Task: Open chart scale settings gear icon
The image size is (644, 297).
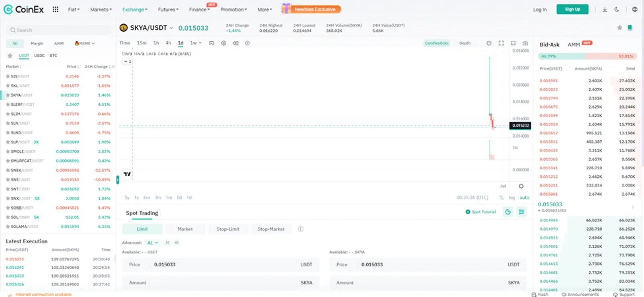Action: pos(521,186)
